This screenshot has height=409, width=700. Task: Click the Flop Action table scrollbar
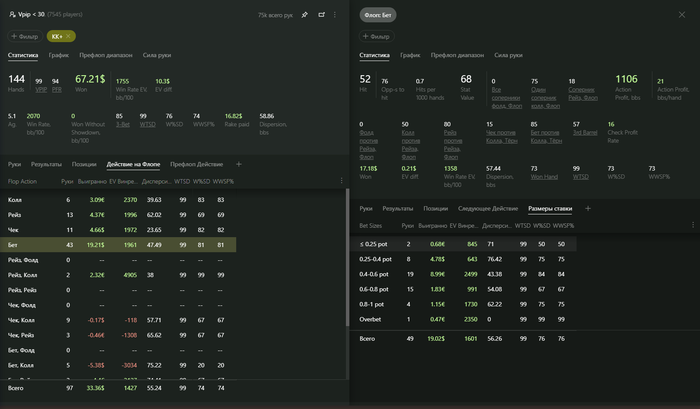[347, 258]
